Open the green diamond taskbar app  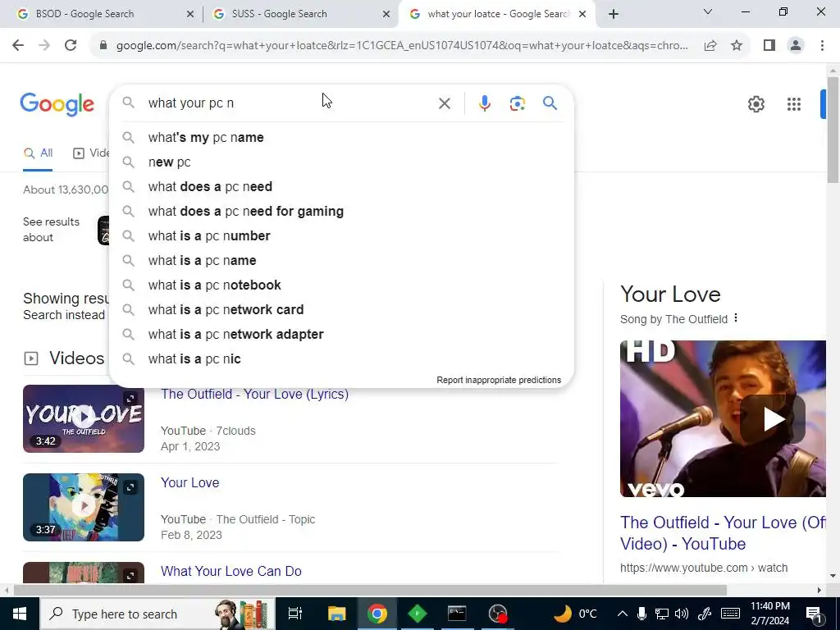[418, 614]
